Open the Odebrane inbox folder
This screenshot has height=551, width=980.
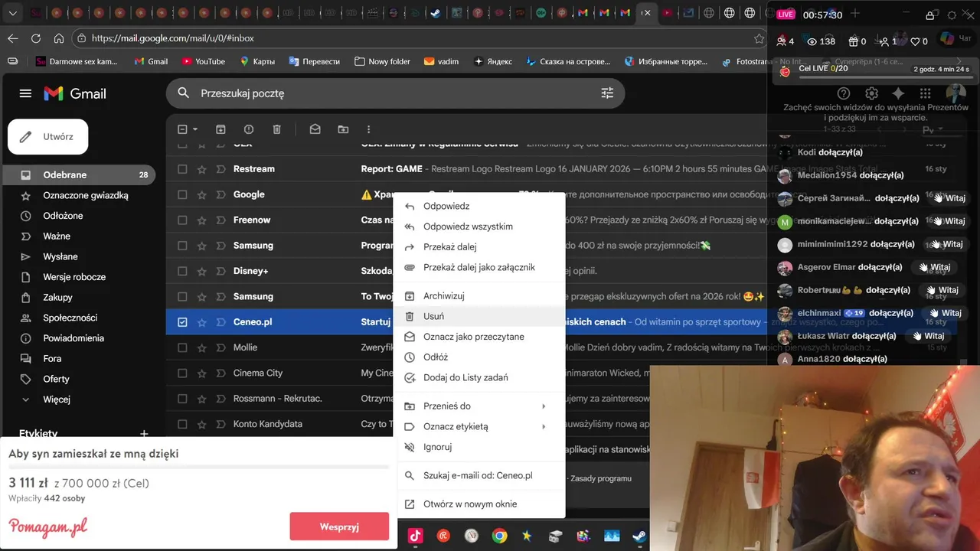pyautogui.click(x=78, y=174)
